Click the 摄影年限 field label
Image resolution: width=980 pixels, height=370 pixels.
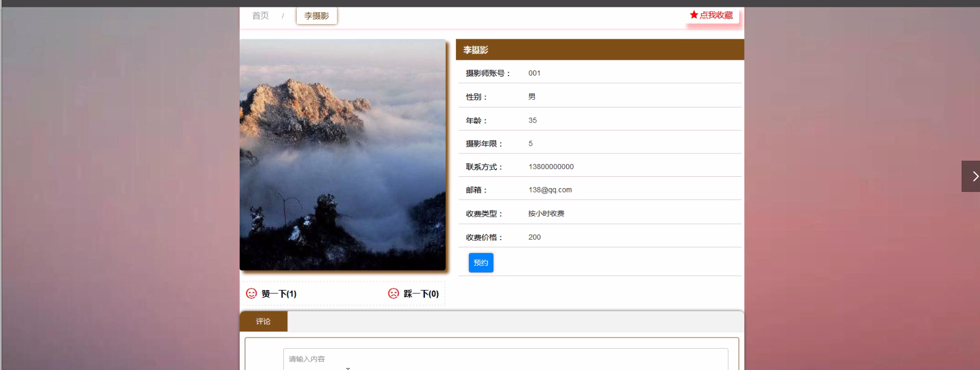[x=484, y=144]
